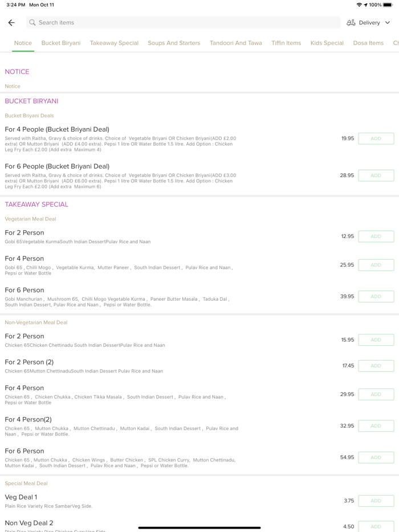Switch to the Bucket Biryani tab
This screenshot has width=399, height=532.
(61, 43)
